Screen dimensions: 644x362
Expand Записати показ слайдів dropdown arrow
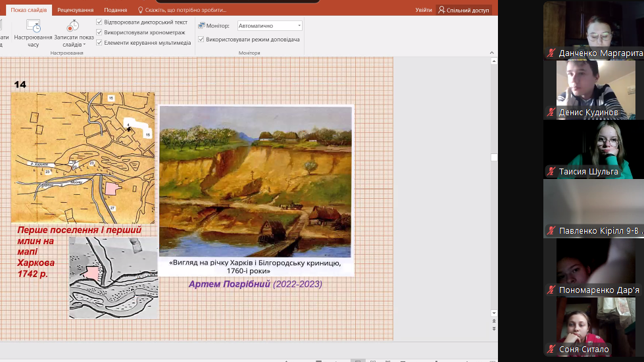[x=84, y=45]
